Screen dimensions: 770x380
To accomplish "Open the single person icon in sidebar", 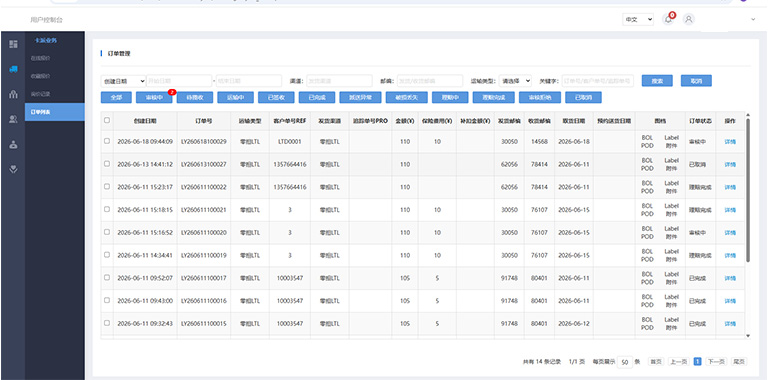I will pyautogui.click(x=13, y=144).
